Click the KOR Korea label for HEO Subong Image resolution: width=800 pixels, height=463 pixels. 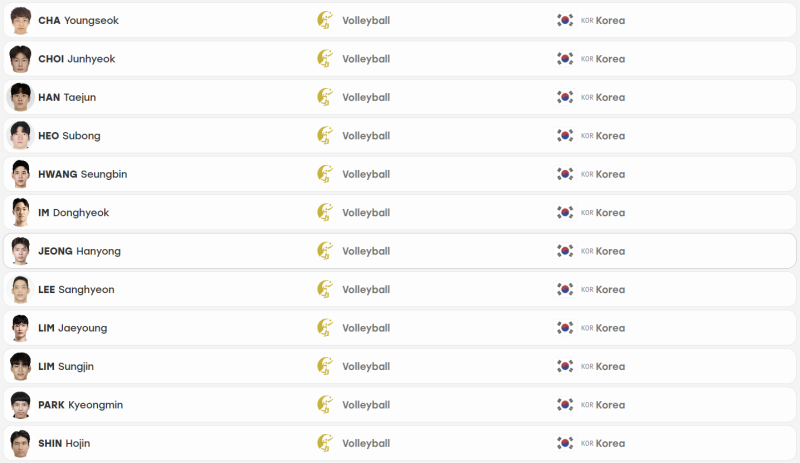point(603,136)
